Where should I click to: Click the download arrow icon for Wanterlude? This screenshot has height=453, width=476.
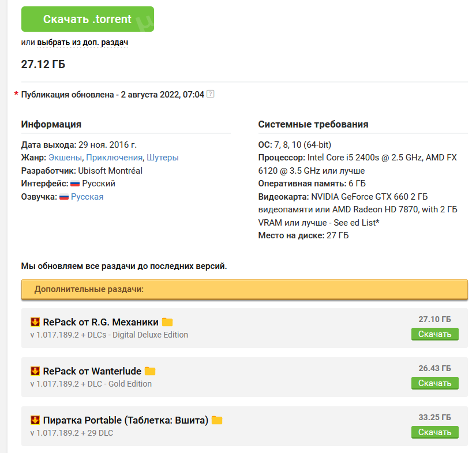click(35, 371)
